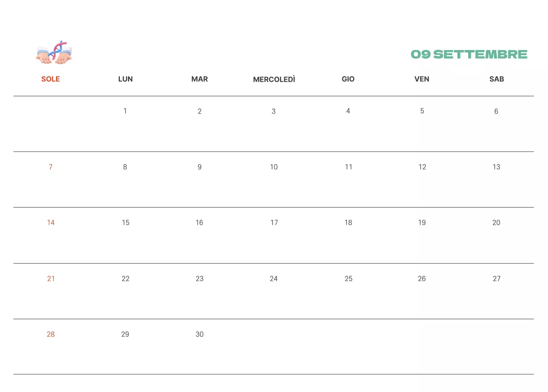
Task: Click the LUN day header
Action: click(x=125, y=79)
